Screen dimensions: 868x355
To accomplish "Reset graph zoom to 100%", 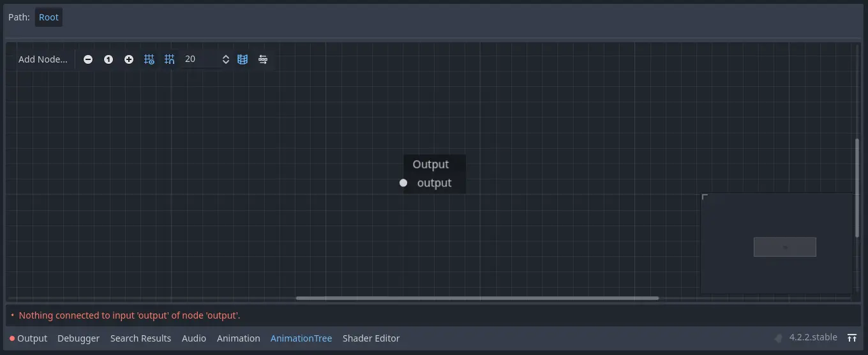I will (108, 59).
